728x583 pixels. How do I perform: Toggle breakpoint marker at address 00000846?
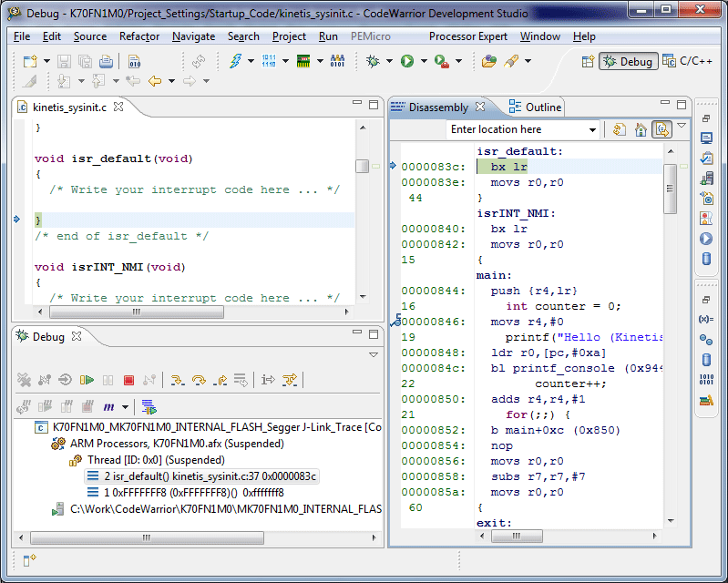coord(395,321)
